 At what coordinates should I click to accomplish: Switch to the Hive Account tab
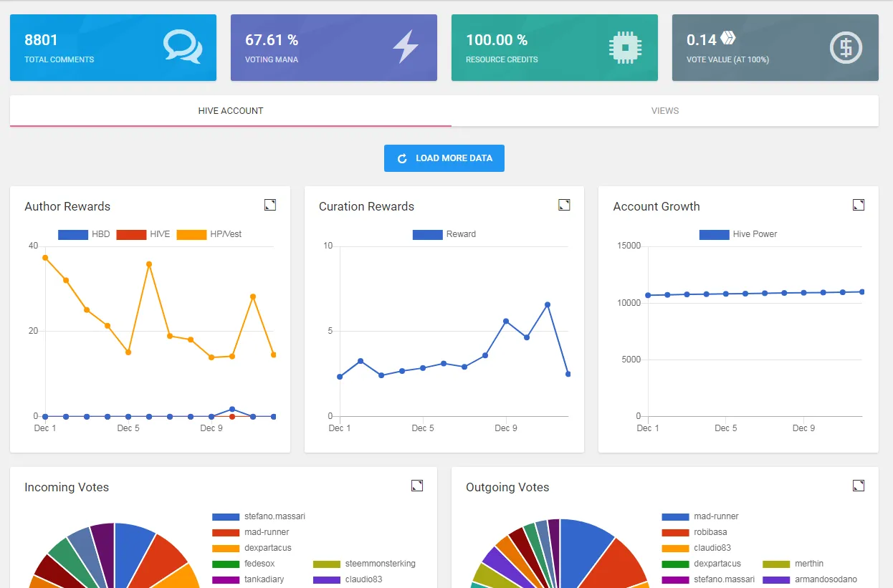click(231, 111)
